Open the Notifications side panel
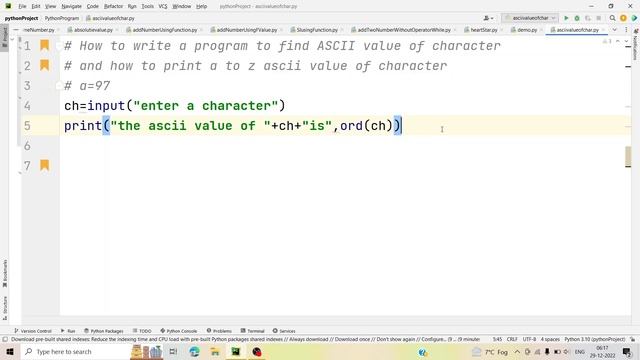The height and width of the screenshot is (360, 640). click(636, 44)
